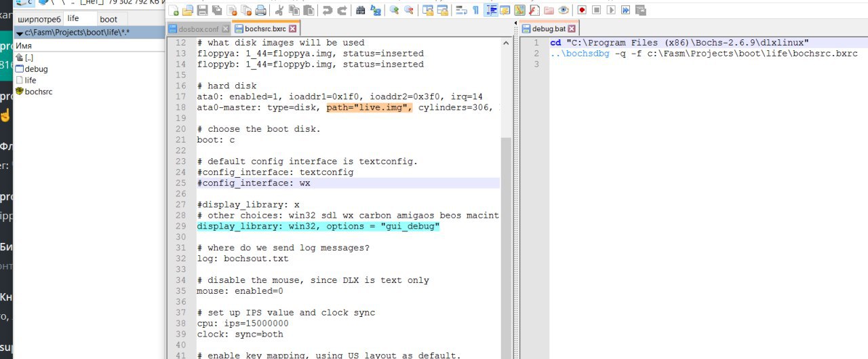Toggle synchronized horizontal scrolling
This screenshot has width=868, height=359.
(442, 10)
